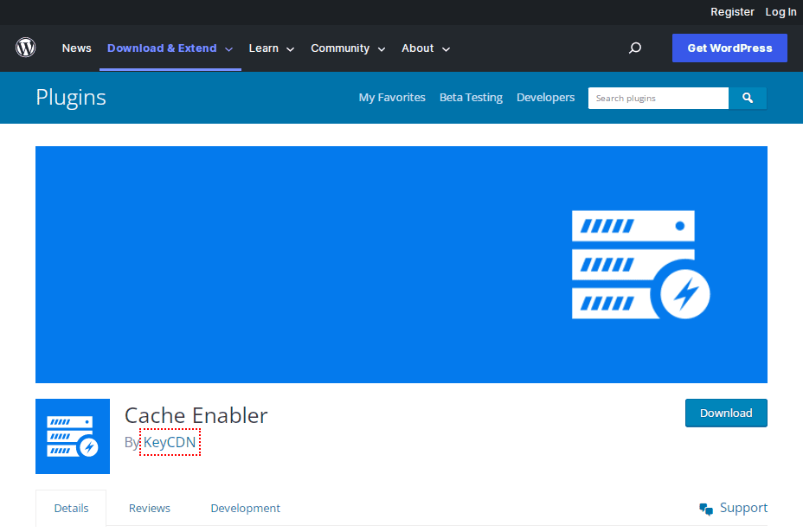Click the WordPress logo icon
This screenshot has height=532, width=803.
pos(26,48)
